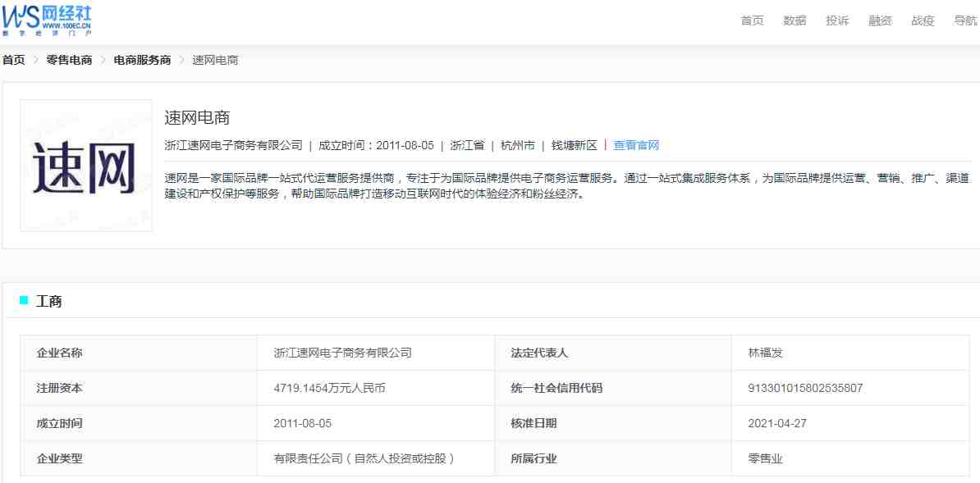Select the 核准日期 label cell
The width and height of the screenshot is (980, 483).
(x=613, y=424)
